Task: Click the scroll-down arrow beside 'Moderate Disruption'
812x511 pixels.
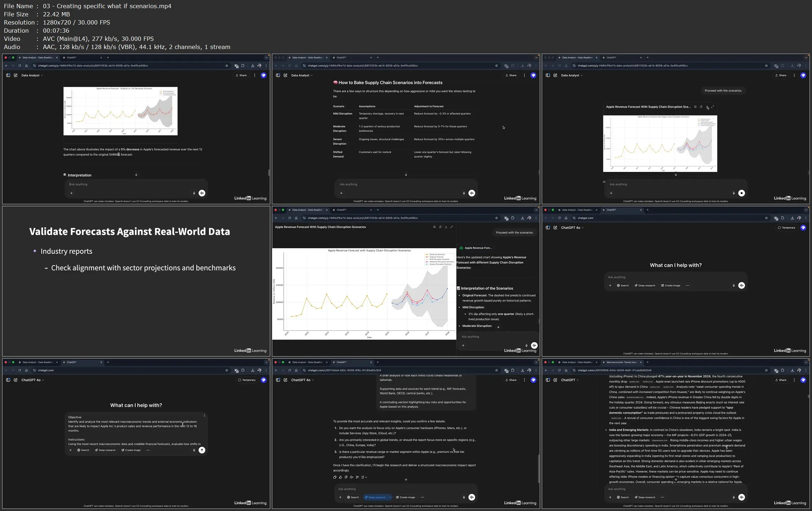Action: click(498, 327)
